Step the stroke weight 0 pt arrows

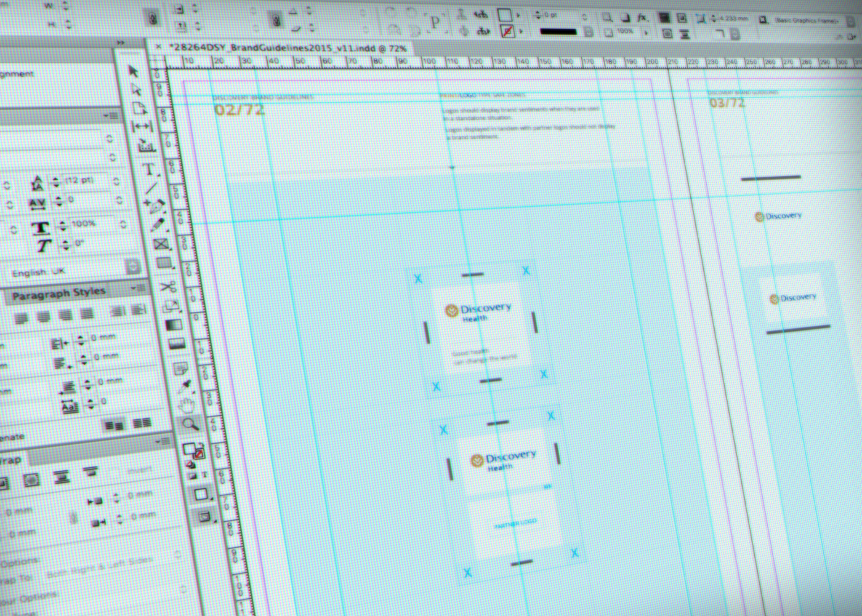(537, 15)
